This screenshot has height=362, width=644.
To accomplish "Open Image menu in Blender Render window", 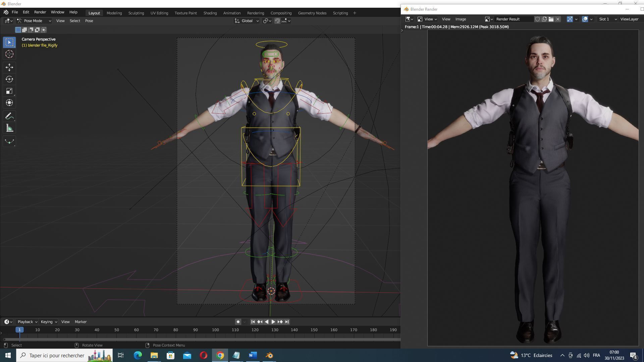I will pyautogui.click(x=461, y=19).
